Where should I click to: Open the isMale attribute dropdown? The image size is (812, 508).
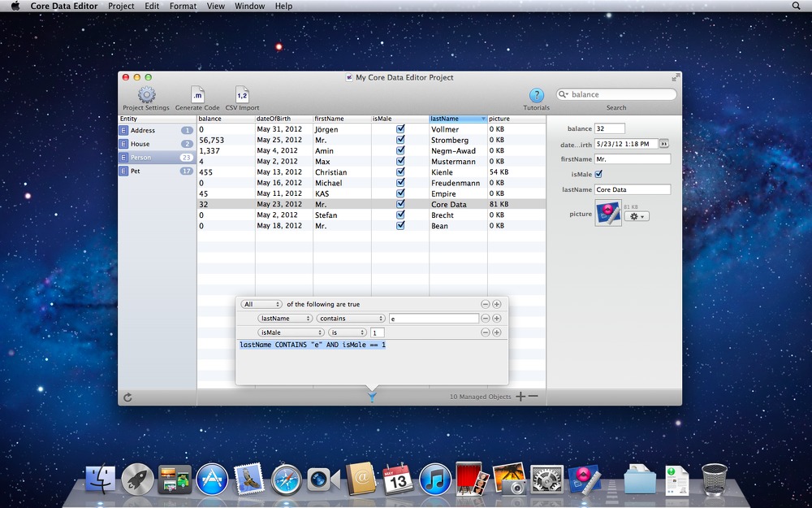(x=291, y=332)
